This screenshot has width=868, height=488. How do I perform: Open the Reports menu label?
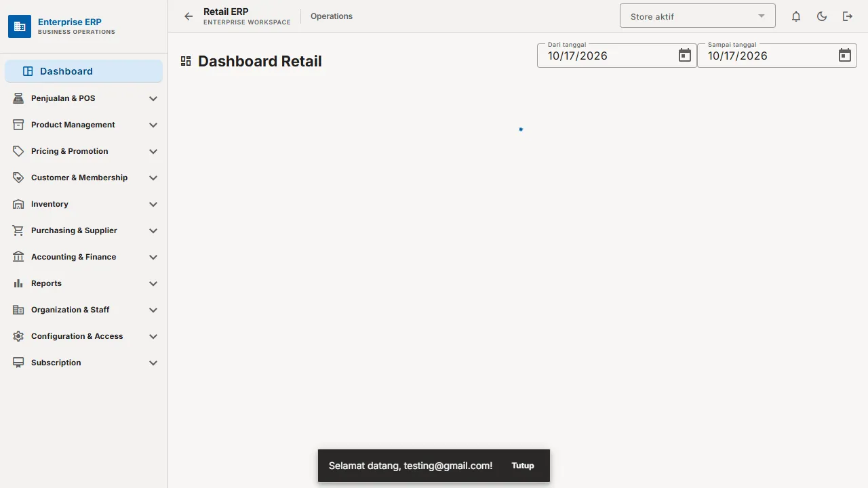coord(46,283)
